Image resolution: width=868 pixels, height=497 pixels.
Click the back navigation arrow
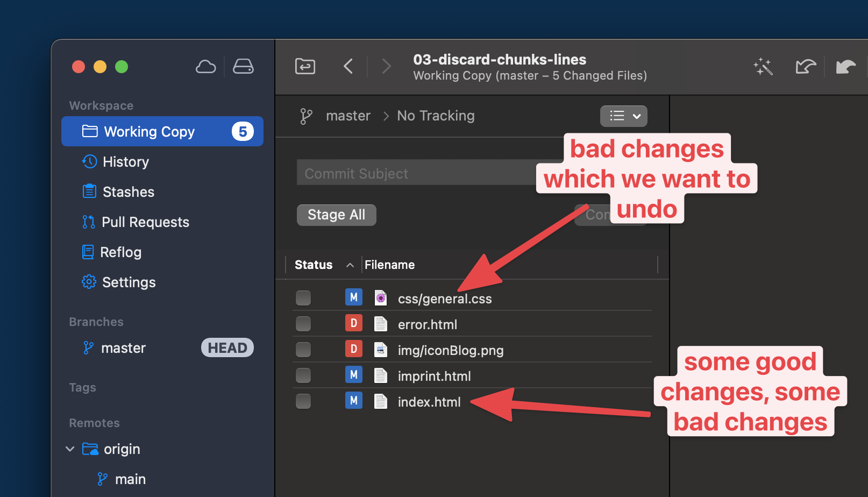348,66
